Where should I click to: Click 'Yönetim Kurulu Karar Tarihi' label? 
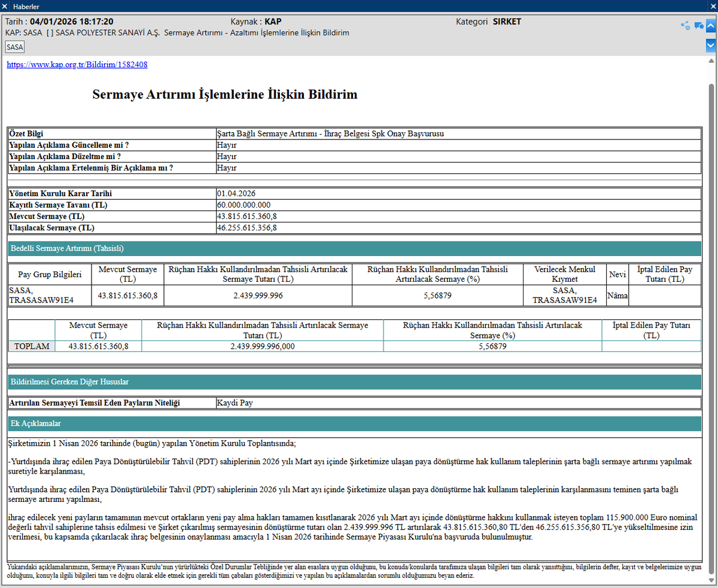point(60,194)
